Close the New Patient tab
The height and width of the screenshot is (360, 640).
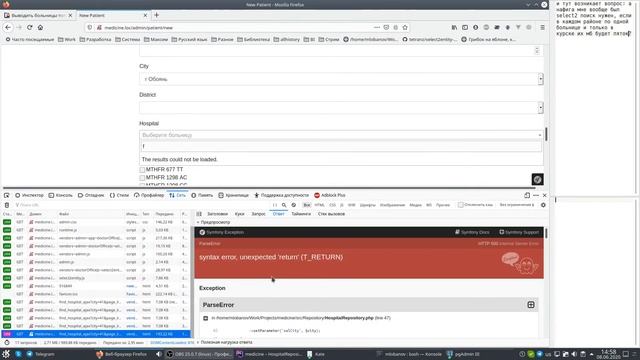coord(145,15)
